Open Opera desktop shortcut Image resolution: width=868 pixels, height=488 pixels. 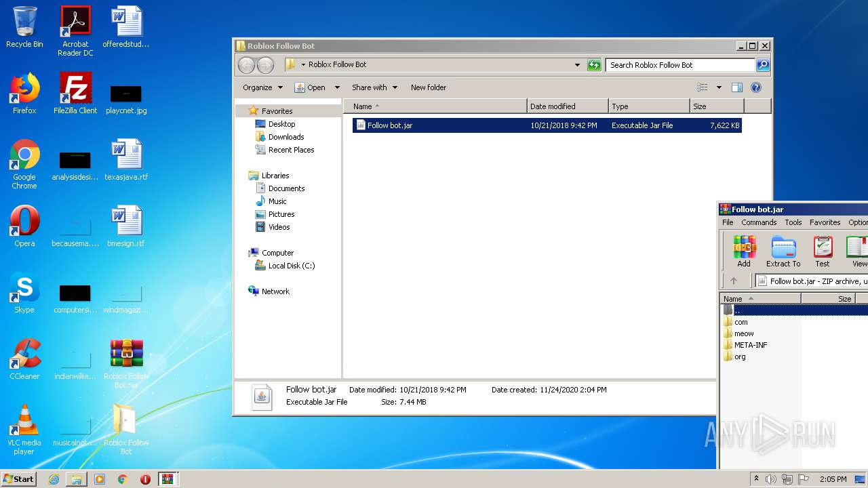(24, 226)
